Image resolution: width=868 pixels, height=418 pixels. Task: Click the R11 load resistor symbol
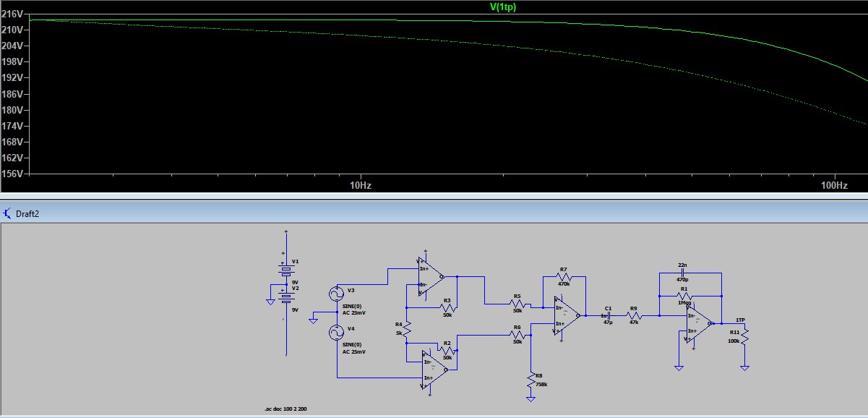pyautogui.click(x=744, y=336)
